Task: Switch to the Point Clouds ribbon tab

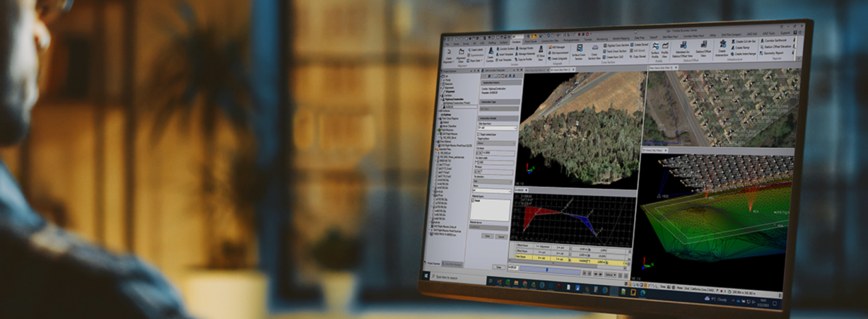Action: click(x=531, y=41)
